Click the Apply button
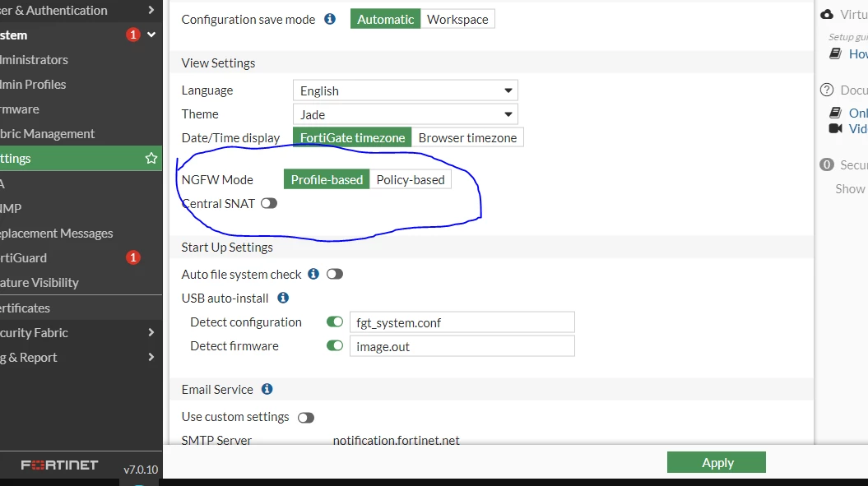 [717, 462]
